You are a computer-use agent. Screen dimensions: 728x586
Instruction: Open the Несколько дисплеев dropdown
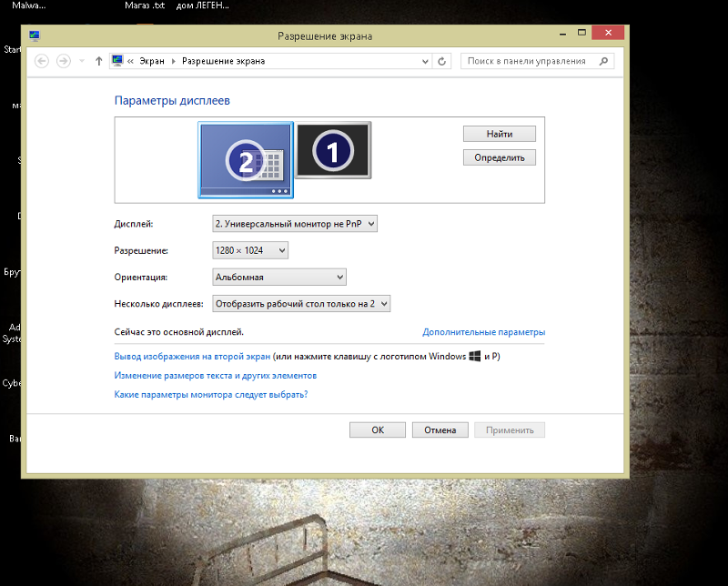coord(300,303)
